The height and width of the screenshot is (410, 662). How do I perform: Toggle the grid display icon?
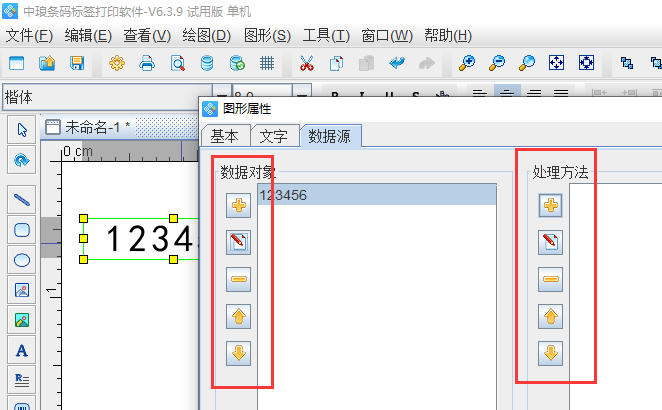click(267, 63)
